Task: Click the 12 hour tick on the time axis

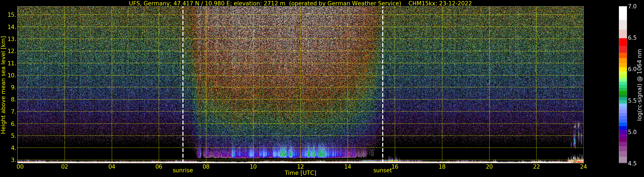Action: coord(300,166)
